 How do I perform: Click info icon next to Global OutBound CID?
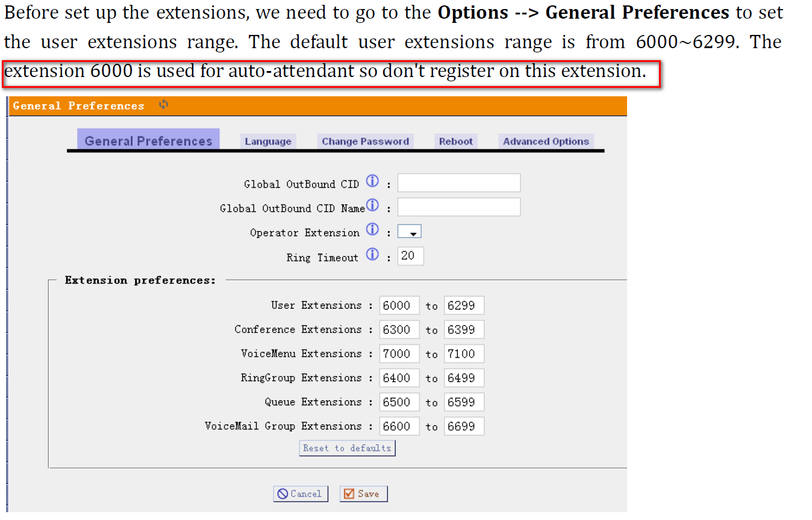tap(373, 181)
